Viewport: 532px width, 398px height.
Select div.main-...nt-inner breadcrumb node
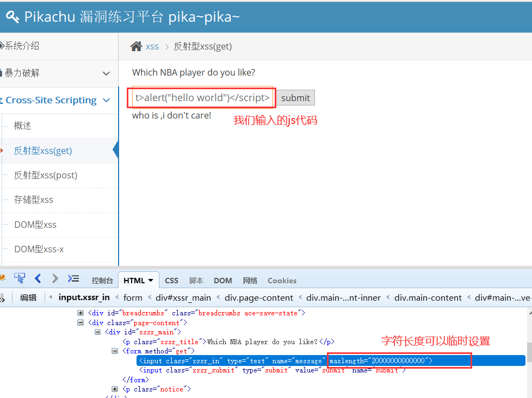[x=343, y=297]
